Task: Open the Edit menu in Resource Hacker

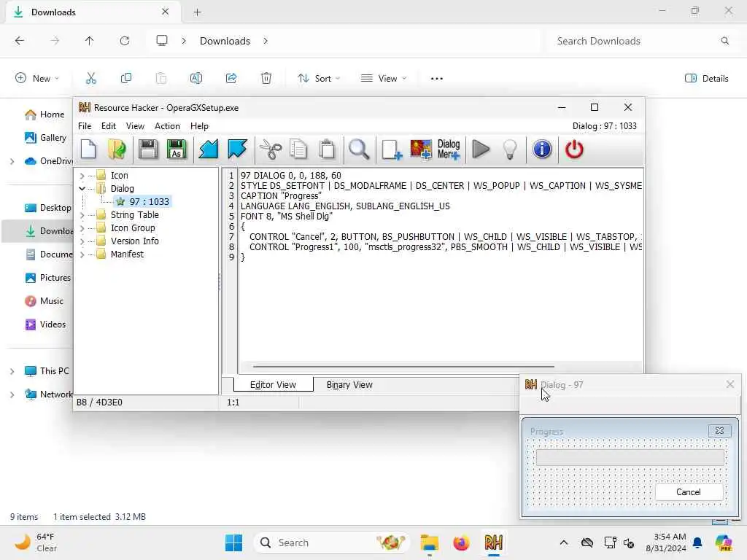Action: click(x=108, y=126)
